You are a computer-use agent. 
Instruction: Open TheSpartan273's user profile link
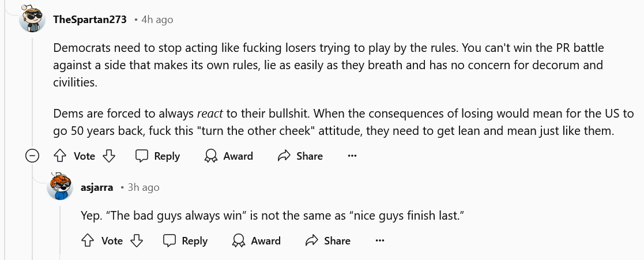pos(89,20)
